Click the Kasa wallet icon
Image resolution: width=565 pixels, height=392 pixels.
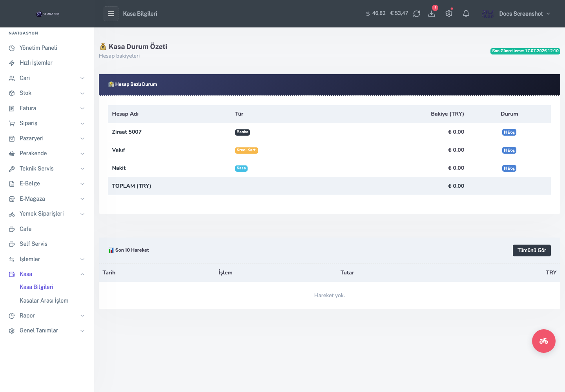point(12,274)
